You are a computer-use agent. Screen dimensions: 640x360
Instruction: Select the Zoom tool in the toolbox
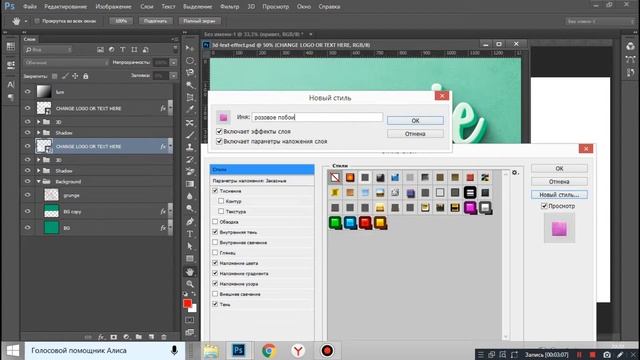(190, 284)
